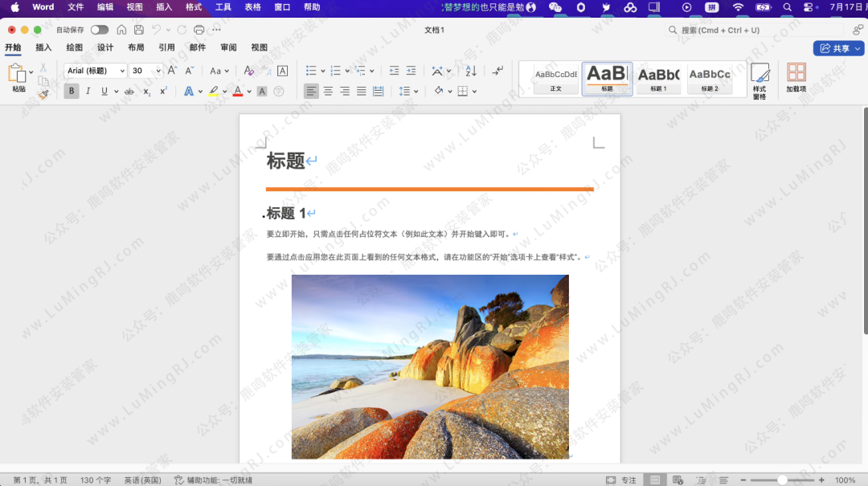
Task: Toggle Italic formatting
Action: tap(88, 92)
